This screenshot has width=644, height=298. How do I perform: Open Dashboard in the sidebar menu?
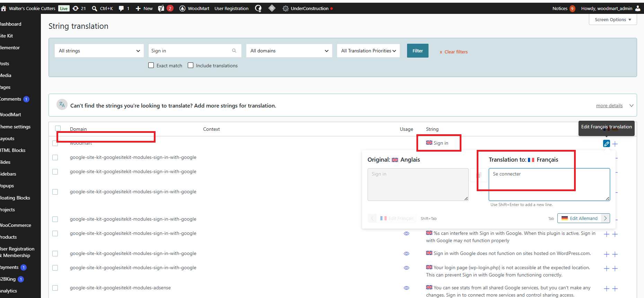point(11,24)
